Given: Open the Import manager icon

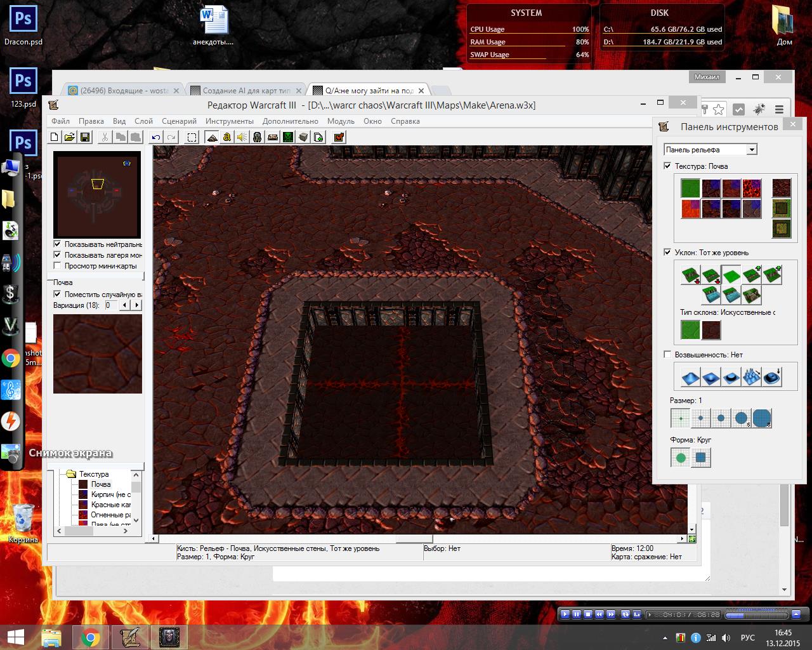Looking at the screenshot, I should tap(318, 137).
